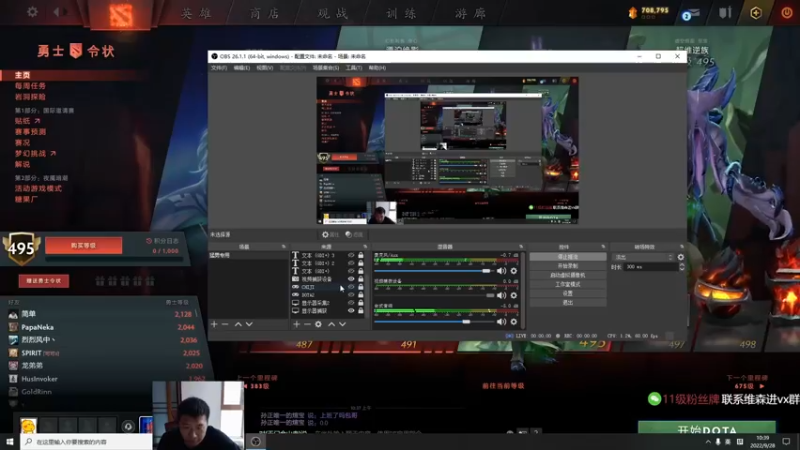
Task: Add a new scene in OBS
Action: [214, 324]
